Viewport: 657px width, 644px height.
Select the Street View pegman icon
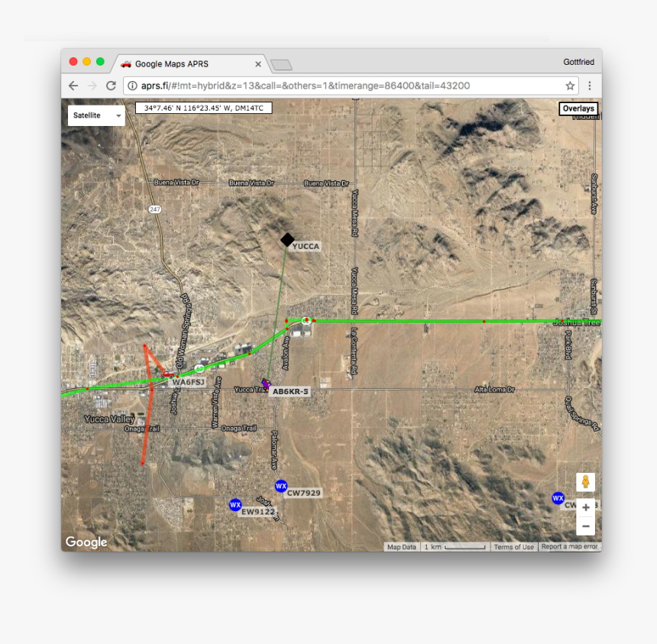[585, 482]
